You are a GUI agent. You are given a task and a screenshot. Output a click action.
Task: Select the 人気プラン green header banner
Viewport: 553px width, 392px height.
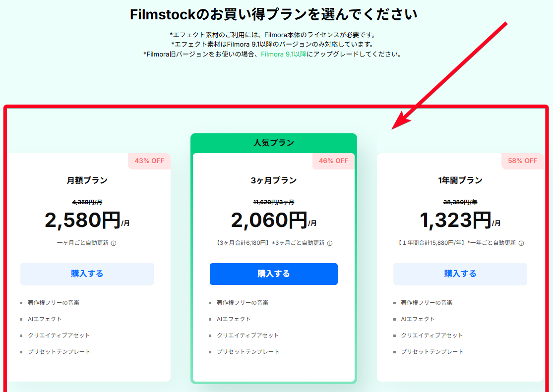[x=274, y=143]
